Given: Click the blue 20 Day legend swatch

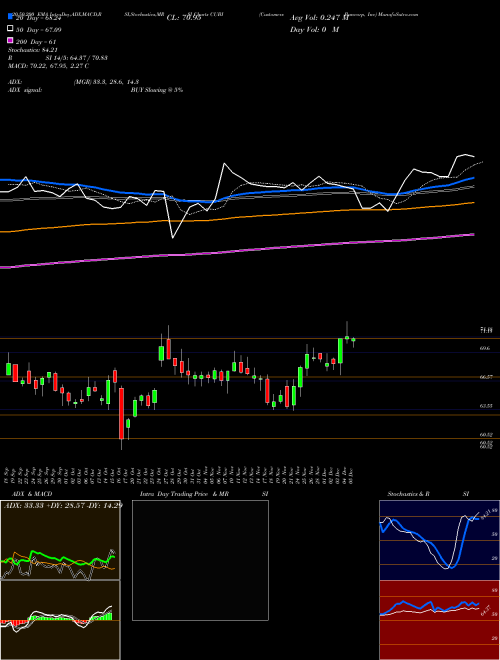Looking at the screenshot, I should click(11, 16).
